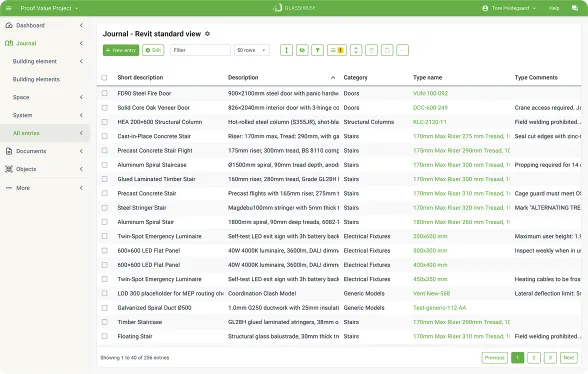Click into the Filter input field
The image size is (588, 374).
point(200,50)
